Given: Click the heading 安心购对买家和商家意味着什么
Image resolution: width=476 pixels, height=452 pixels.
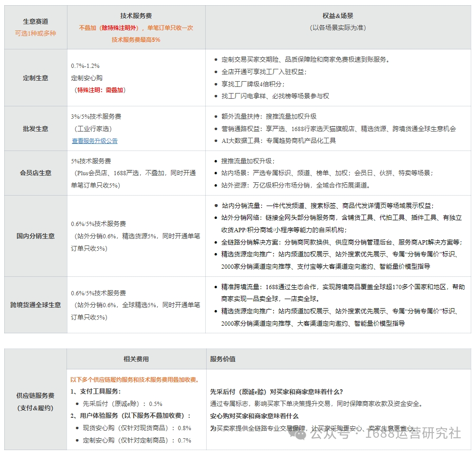Looking at the screenshot, I should (255, 416).
